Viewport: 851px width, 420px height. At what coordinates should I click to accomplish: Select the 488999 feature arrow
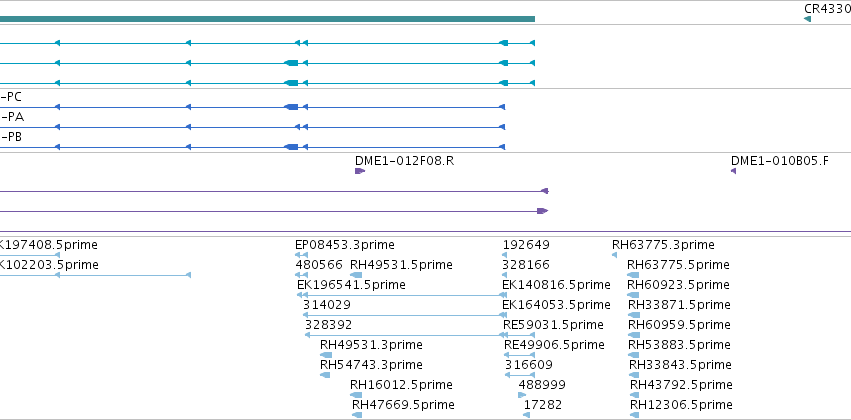(522, 395)
